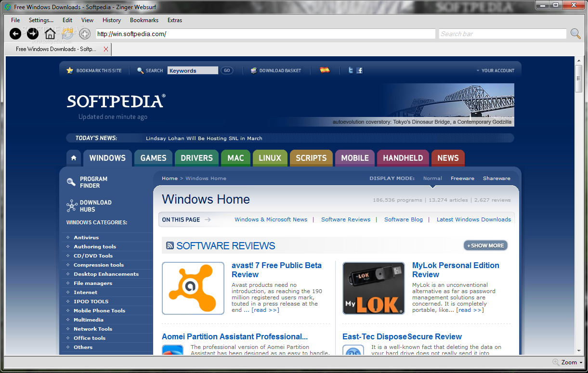The image size is (588, 373).
Task: Click the avast! orange logo thumbnail
Action: (x=193, y=288)
